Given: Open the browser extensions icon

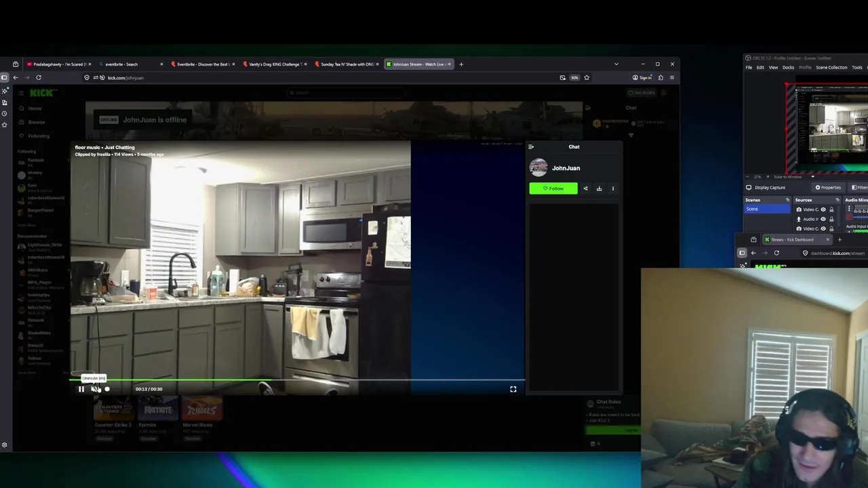Looking at the screenshot, I should [x=660, y=78].
